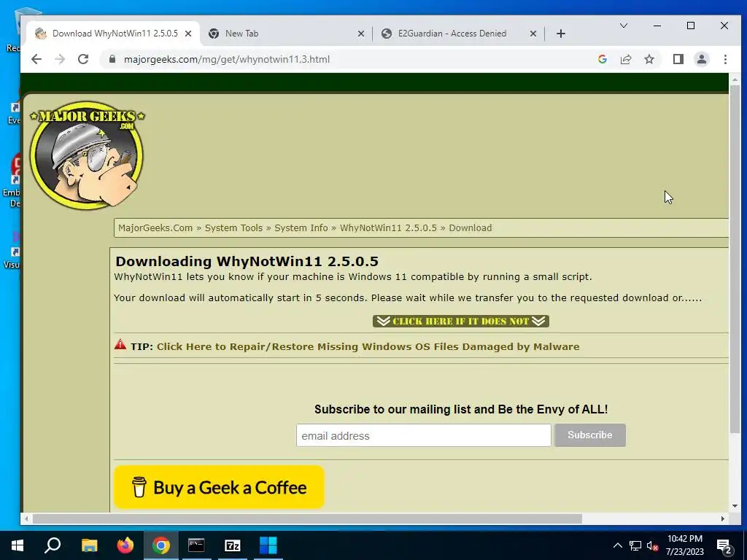Open a new tab with plus button
747x560 pixels.
561,34
